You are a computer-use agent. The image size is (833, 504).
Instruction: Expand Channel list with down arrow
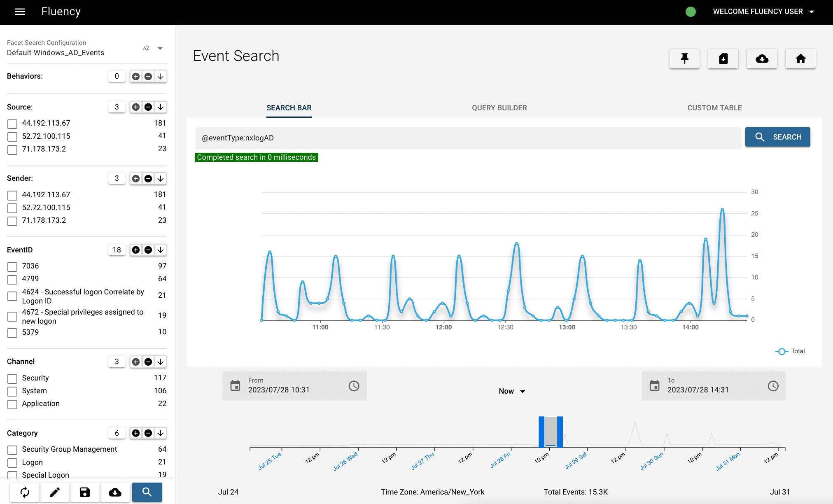161,362
